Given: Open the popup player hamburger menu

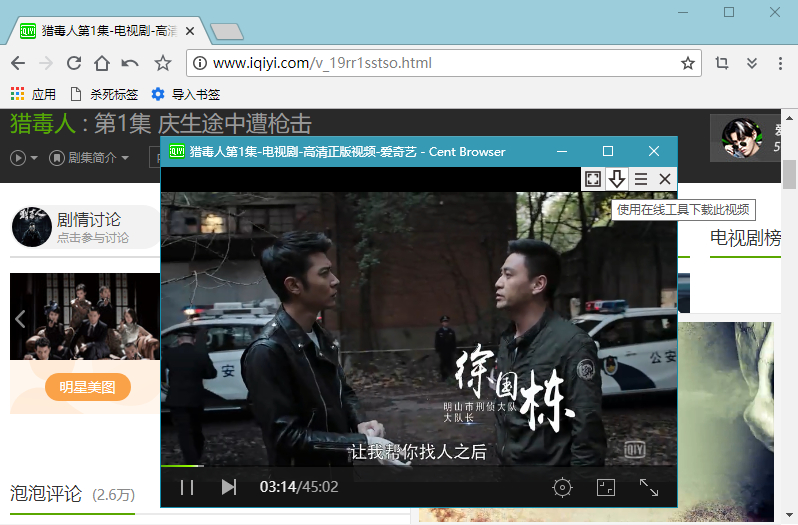Looking at the screenshot, I should click(641, 179).
